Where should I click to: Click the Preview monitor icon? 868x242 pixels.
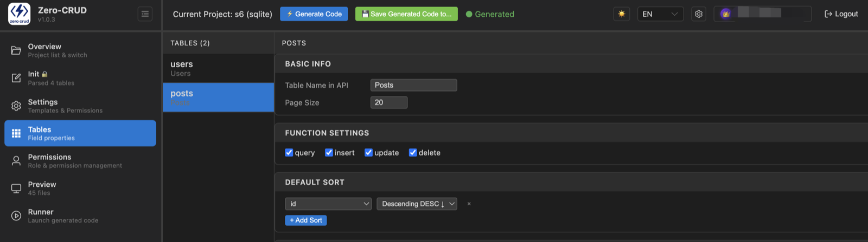pyautogui.click(x=16, y=188)
